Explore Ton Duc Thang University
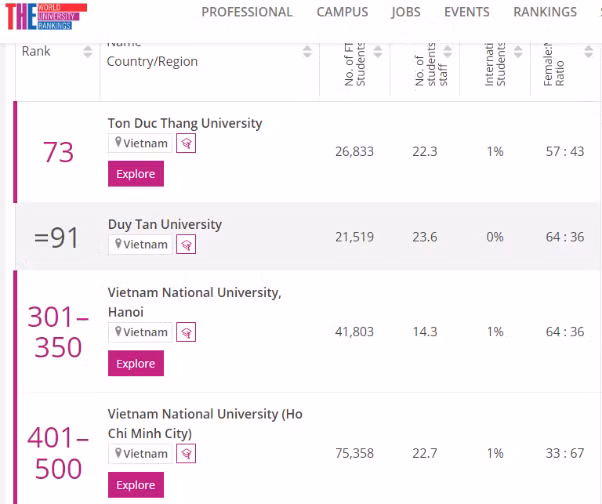602x504 pixels. click(135, 174)
